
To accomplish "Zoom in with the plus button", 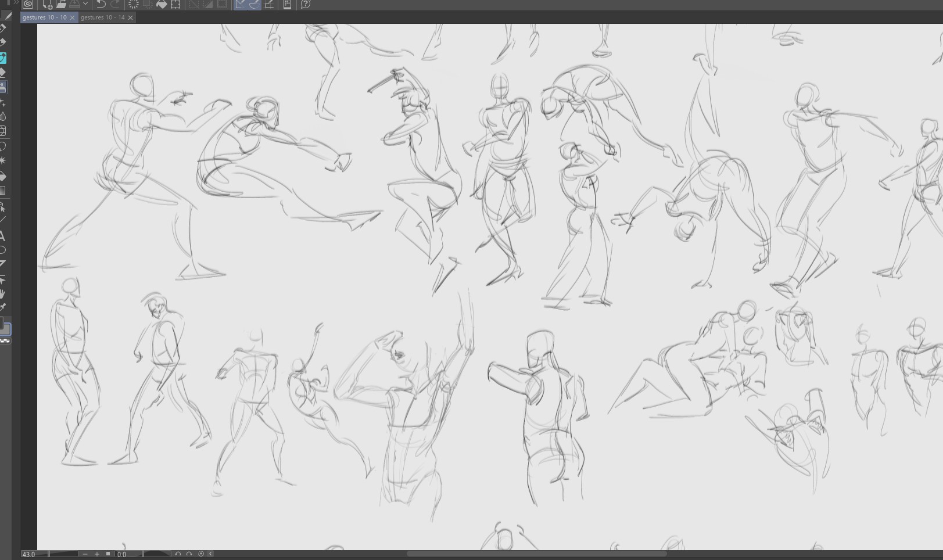I will 97,554.
